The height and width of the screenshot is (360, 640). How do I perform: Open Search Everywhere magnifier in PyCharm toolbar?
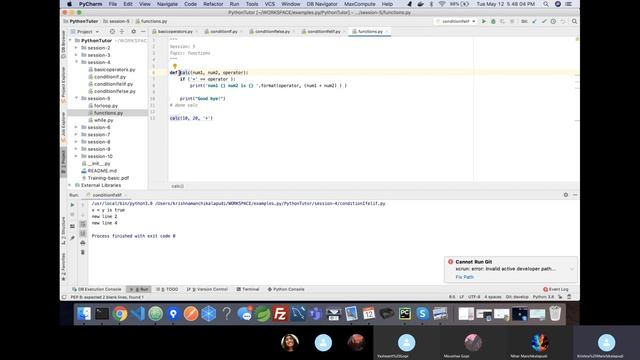click(574, 21)
